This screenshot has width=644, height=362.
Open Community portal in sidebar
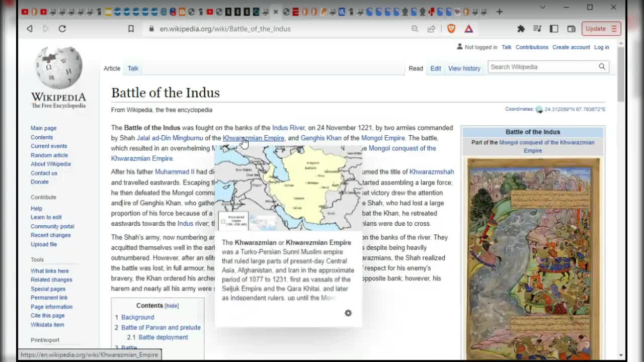coord(52,227)
